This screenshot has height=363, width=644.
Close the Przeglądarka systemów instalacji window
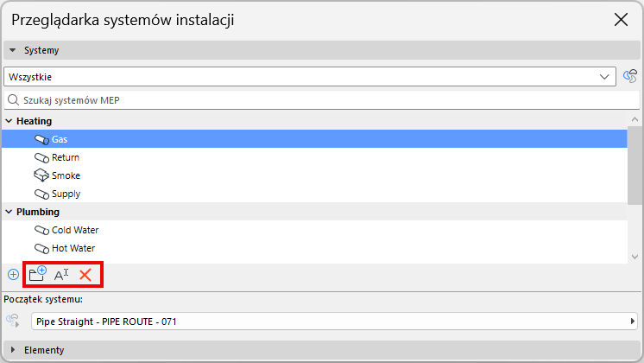(x=620, y=19)
